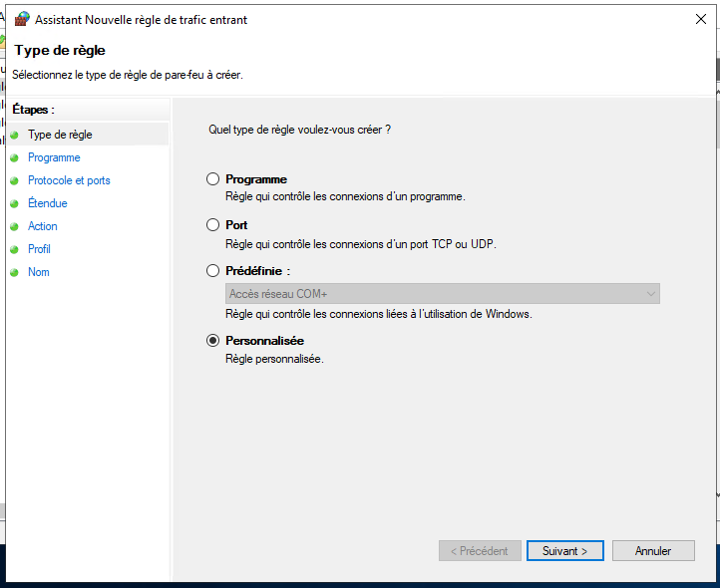Click green bullet next to Étendue step
The image size is (720, 588).
coord(14,203)
